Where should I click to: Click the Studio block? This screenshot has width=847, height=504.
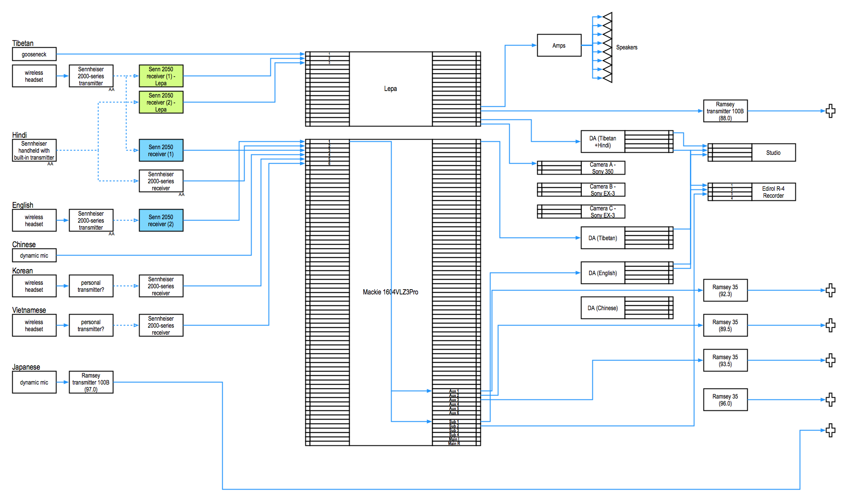(773, 153)
